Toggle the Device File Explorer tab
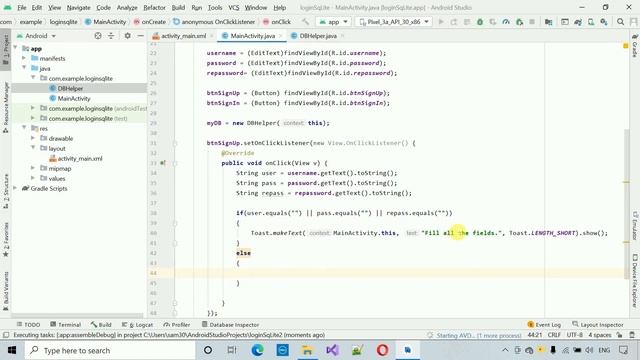The image size is (640, 360). click(635, 280)
